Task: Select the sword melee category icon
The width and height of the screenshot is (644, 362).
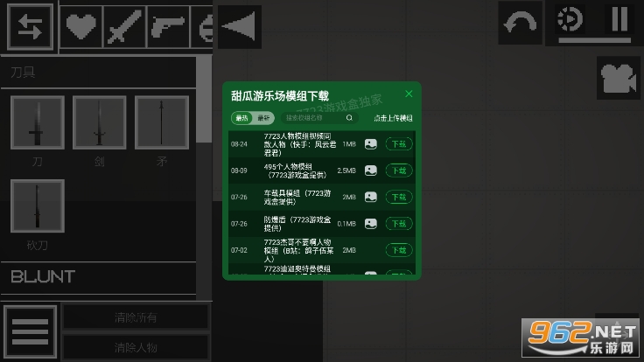Action: 124,27
